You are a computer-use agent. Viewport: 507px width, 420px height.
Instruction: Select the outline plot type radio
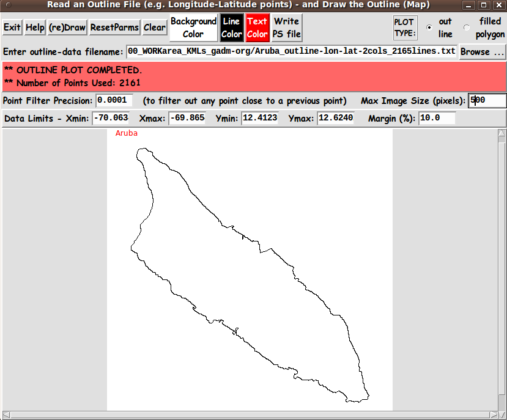click(x=429, y=28)
